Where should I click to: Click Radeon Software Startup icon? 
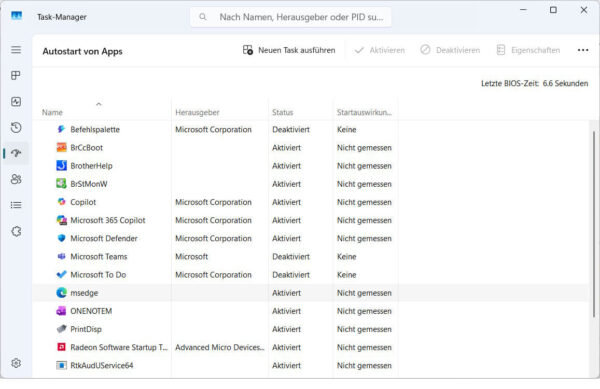(x=61, y=347)
